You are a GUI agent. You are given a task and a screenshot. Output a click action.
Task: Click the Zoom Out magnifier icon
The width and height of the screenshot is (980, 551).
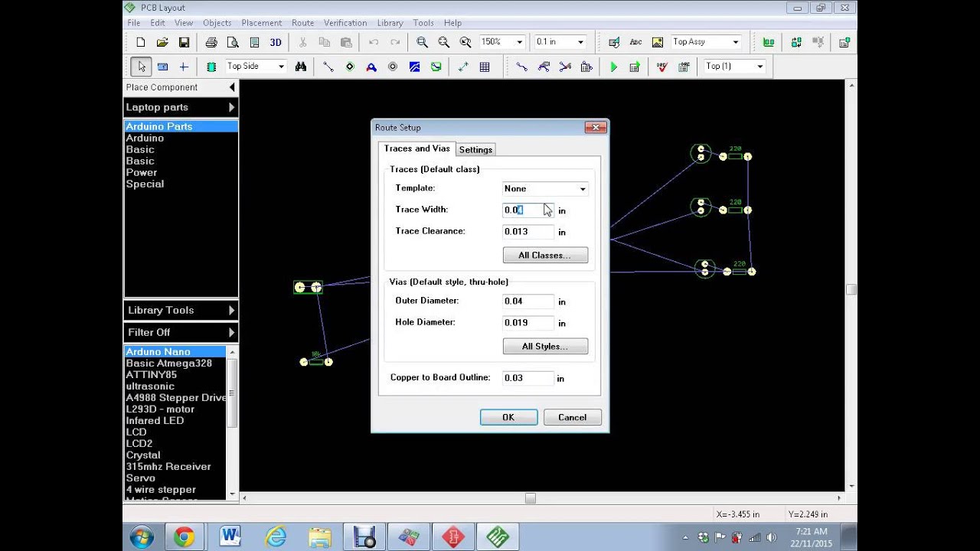[x=443, y=42]
